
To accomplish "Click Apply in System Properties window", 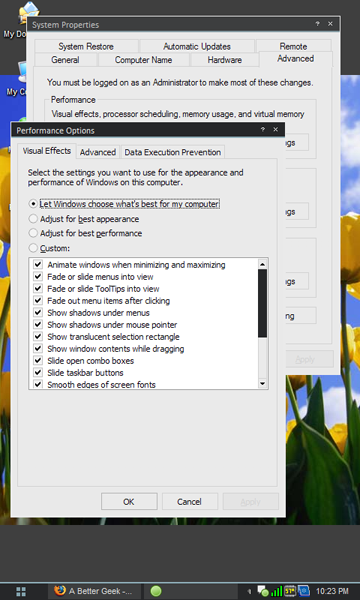I will 310,359.
